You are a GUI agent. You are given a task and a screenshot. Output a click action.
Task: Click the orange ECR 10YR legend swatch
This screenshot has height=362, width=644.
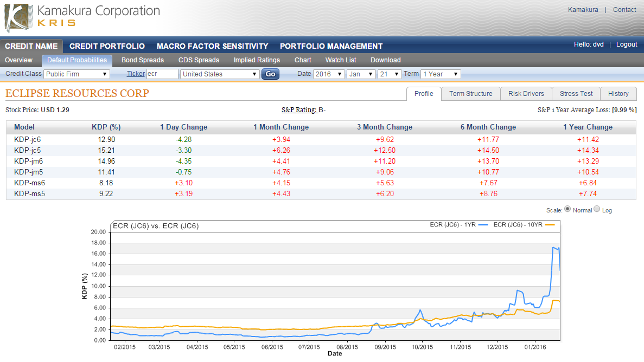(x=550, y=224)
